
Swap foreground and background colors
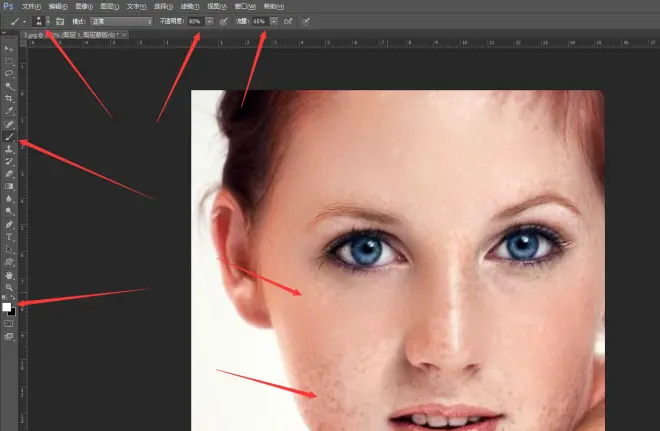tap(13, 298)
